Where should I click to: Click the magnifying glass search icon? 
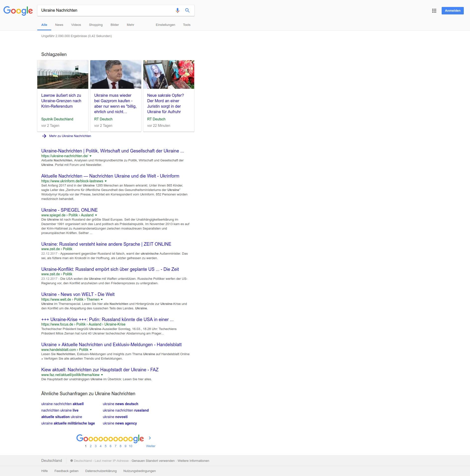click(x=187, y=10)
